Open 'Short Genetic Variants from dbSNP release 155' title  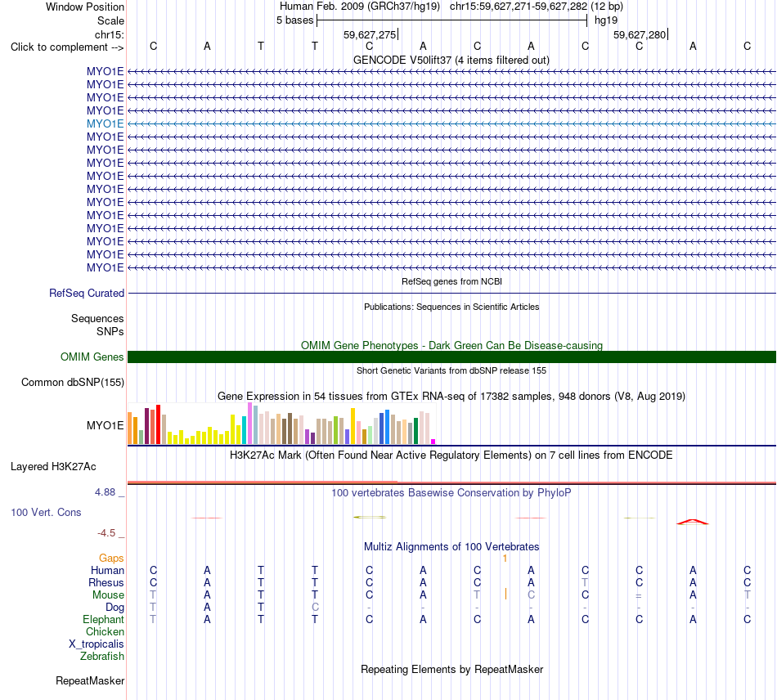click(x=451, y=370)
